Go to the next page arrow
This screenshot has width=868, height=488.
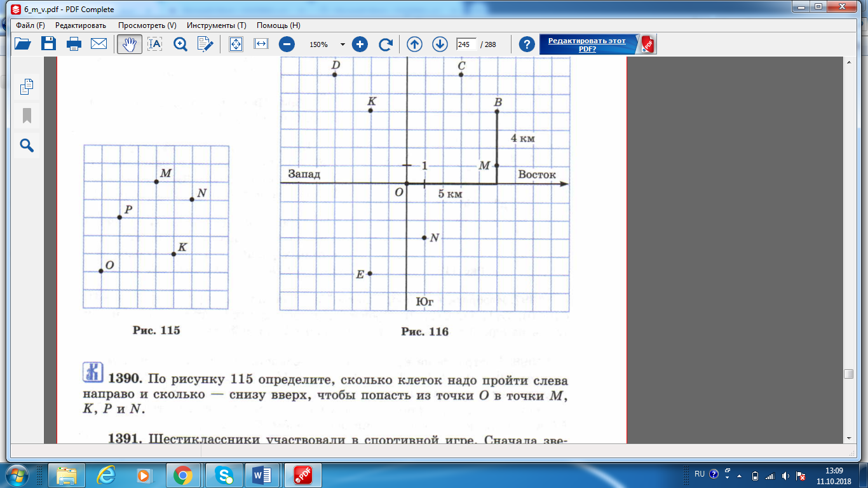440,44
